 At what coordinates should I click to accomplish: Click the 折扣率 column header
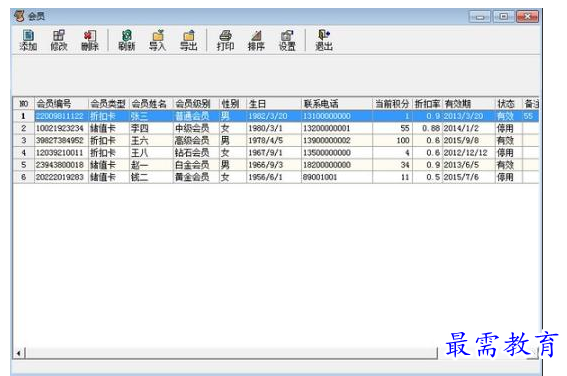coord(427,104)
